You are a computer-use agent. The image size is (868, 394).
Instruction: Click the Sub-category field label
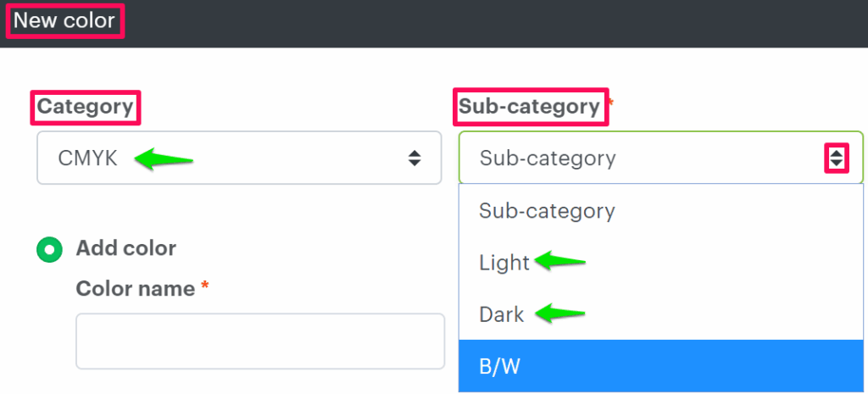click(x=530, y=107)
